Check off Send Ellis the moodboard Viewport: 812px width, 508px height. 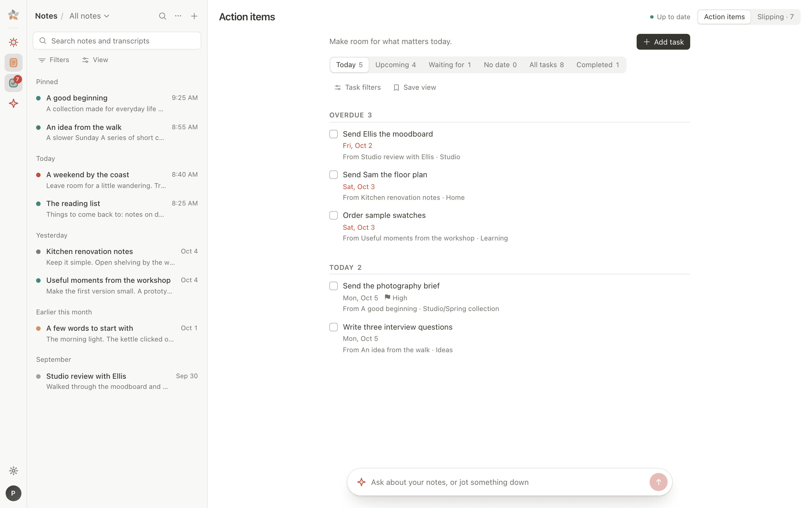pos(334,134)
